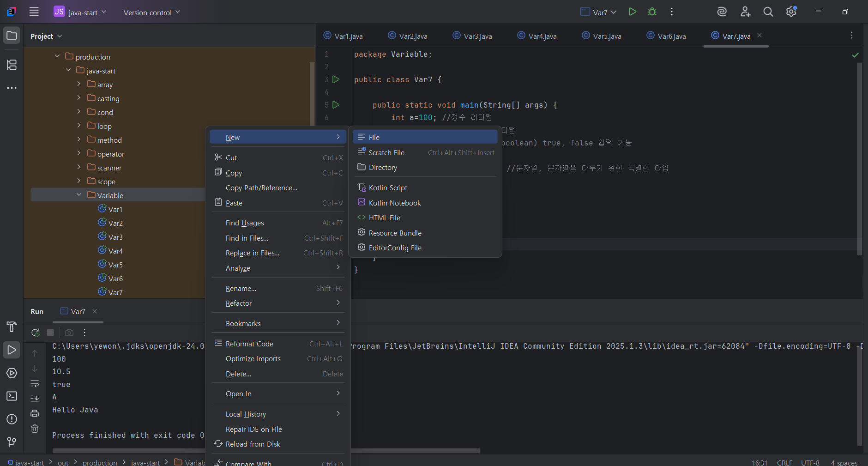
Task: Close the Var7.java editor tab
Action: (x=759, y=36)
